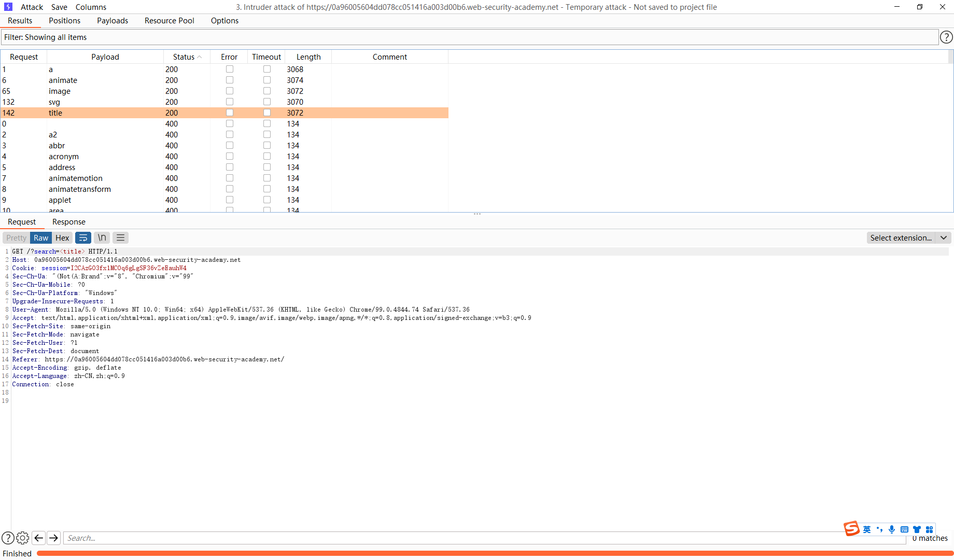Viewport: 954px width, 560px height.
Task: Sort results by the Payload column header
Action: 105,57
